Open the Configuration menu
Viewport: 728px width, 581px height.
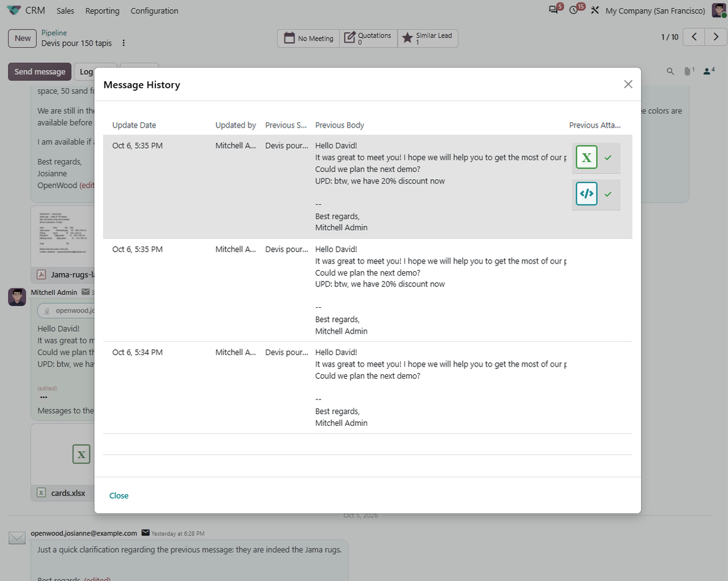pos(154,11)
